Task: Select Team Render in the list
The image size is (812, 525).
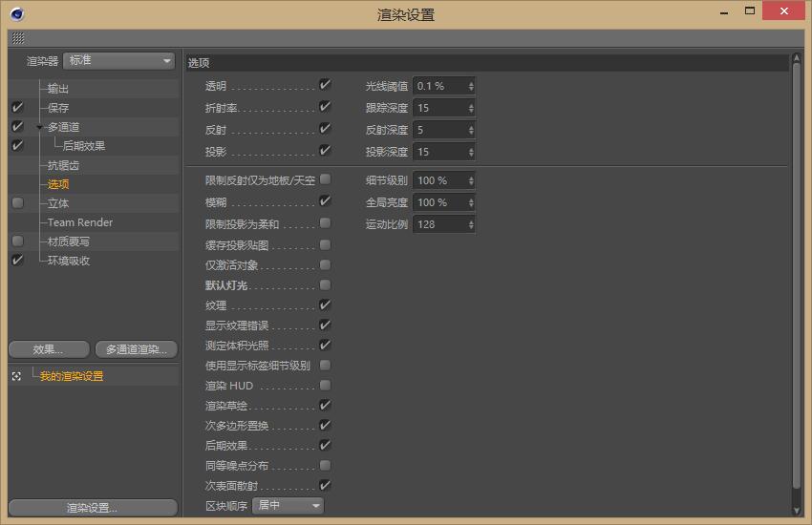Action: (x=80, y=222)
